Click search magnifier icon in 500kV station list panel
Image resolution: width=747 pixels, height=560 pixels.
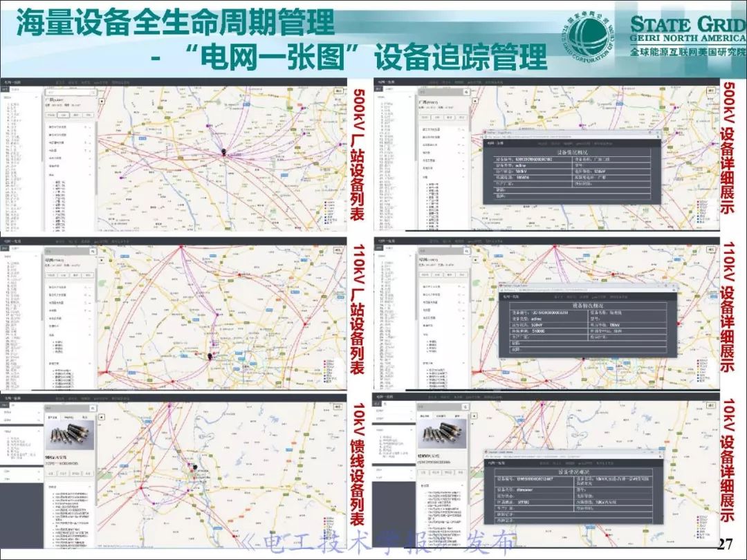[93, 93]
